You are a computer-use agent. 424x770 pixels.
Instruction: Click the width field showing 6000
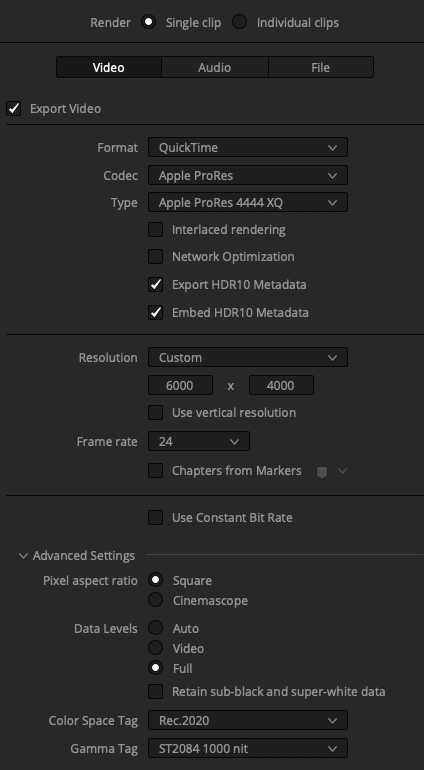click(180, 385)
